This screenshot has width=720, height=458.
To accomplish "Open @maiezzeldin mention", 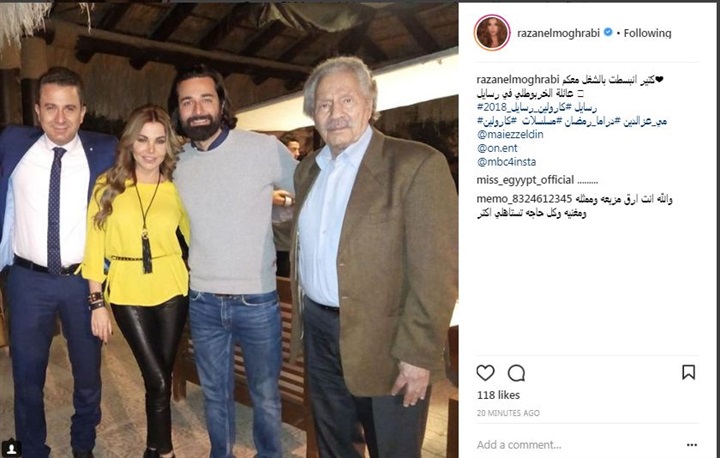I will coord(510,135).
